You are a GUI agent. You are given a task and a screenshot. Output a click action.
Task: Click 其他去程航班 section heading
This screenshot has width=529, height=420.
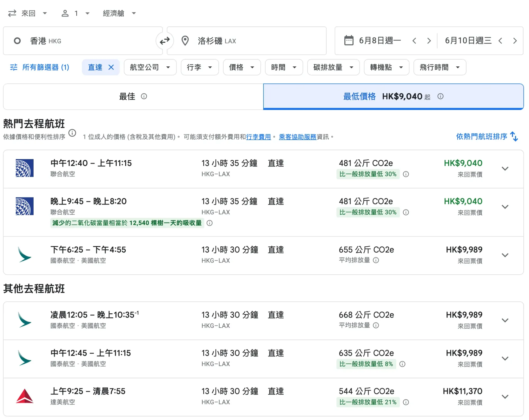34,288
